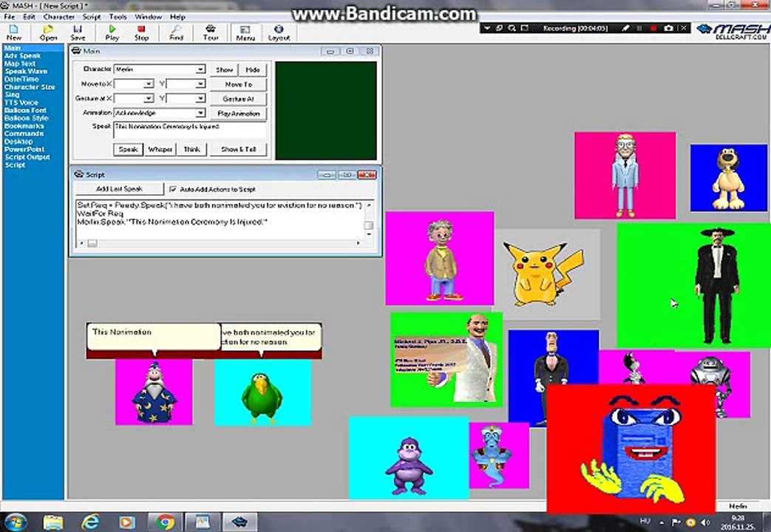Select Balloon Font in the sidebar

(x=25, y=110)
